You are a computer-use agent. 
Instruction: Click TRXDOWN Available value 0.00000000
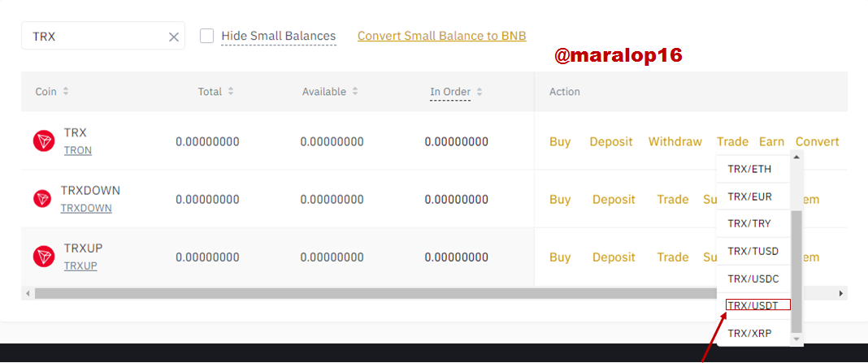(x=332, y=199)
